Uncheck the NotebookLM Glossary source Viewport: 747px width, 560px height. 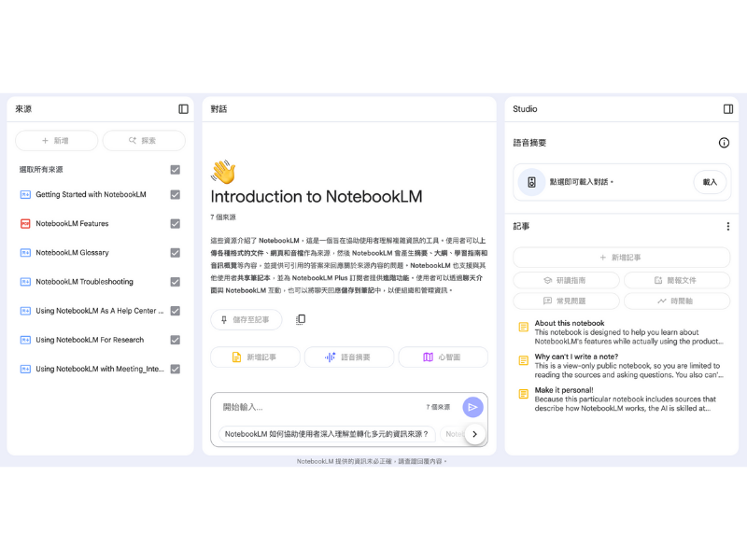175,253
